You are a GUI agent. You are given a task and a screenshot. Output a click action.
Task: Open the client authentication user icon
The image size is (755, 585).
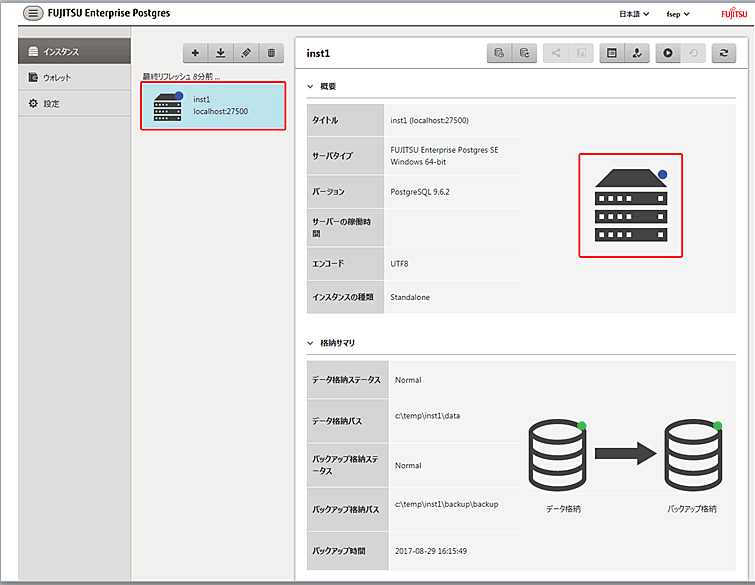point(637,53)
